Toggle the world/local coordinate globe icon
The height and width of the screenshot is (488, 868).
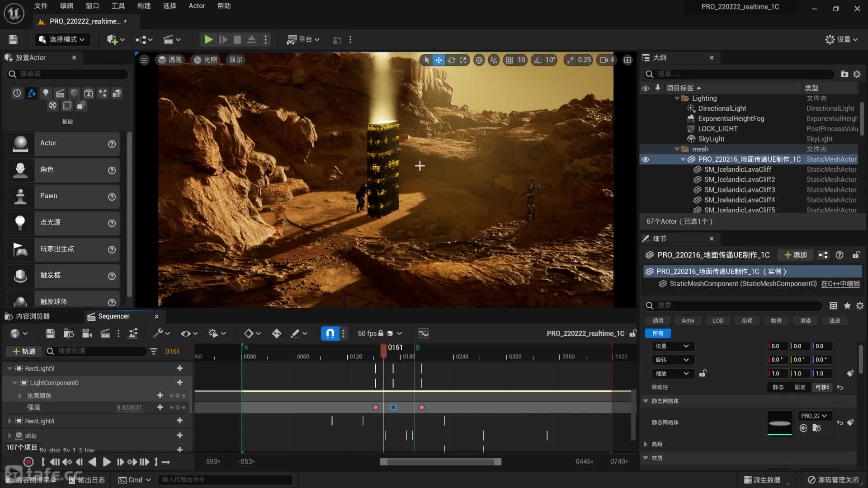(479, 60)
